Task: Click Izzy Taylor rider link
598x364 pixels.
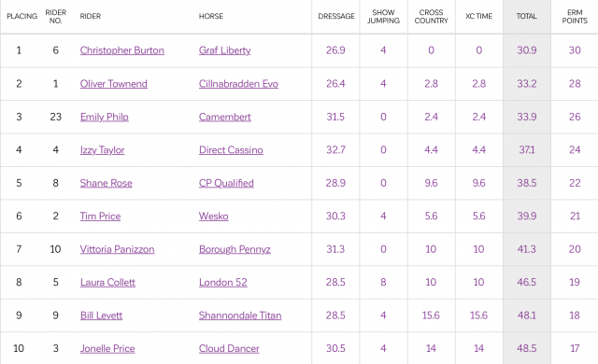Action: [102, 150]
